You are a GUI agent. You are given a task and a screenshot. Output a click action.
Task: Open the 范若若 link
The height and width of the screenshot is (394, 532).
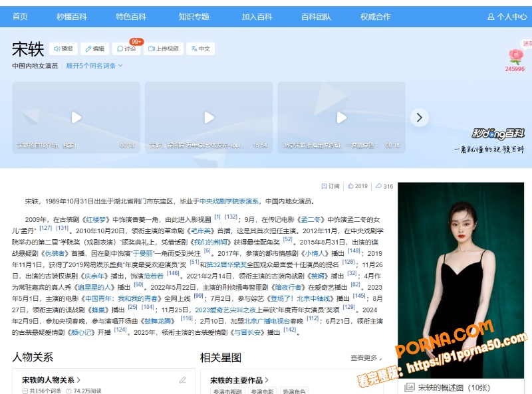click(154, 276)
